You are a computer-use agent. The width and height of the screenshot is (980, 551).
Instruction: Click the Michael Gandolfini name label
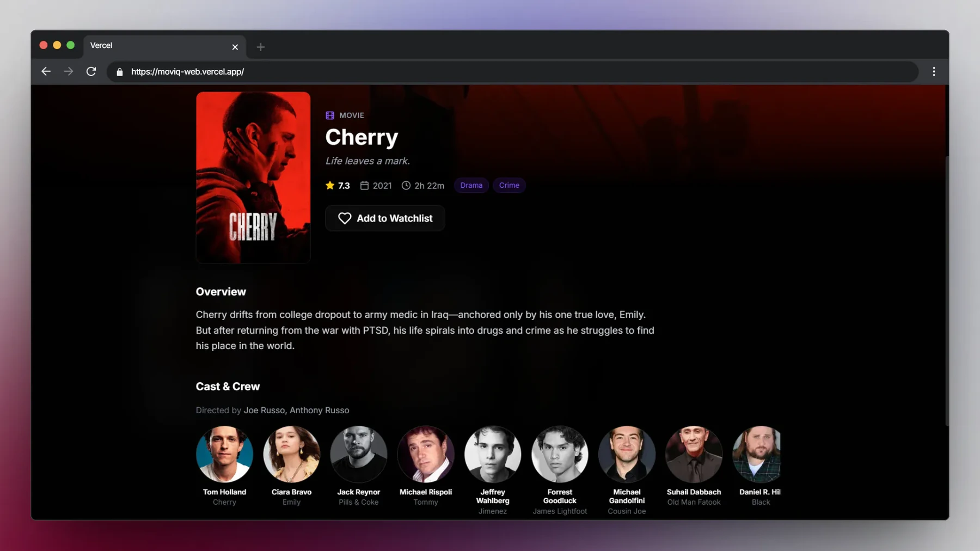[627, 497]
